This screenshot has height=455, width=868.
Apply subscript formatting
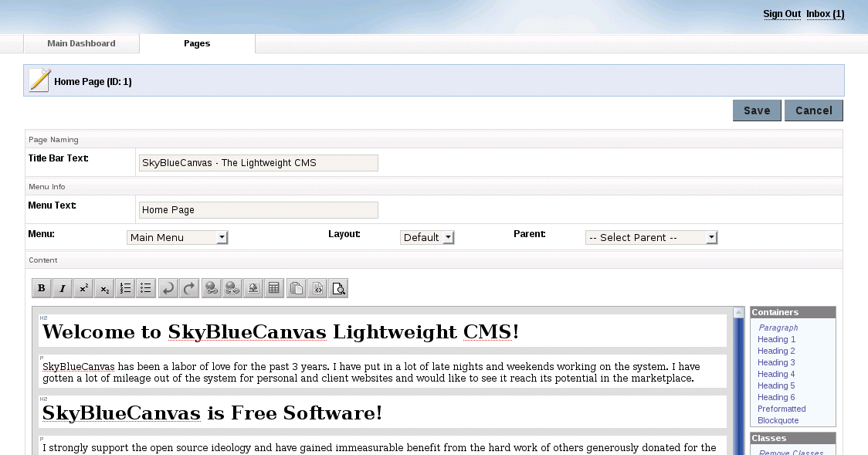[104, 288]
